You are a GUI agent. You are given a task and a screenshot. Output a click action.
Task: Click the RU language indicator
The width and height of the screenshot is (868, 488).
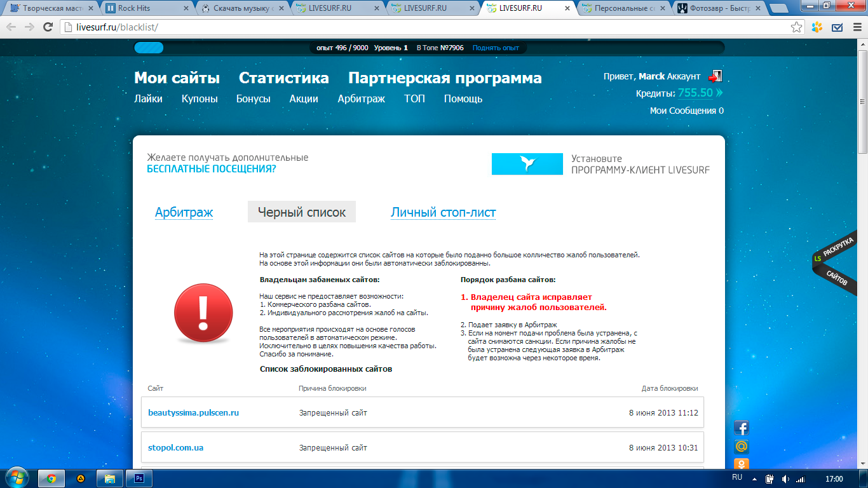(737, 477)
